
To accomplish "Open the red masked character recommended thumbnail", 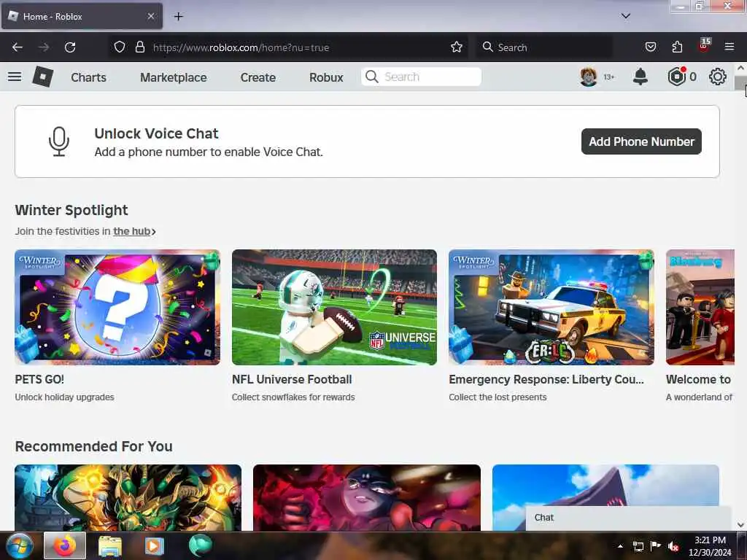I will coord(367,497).
